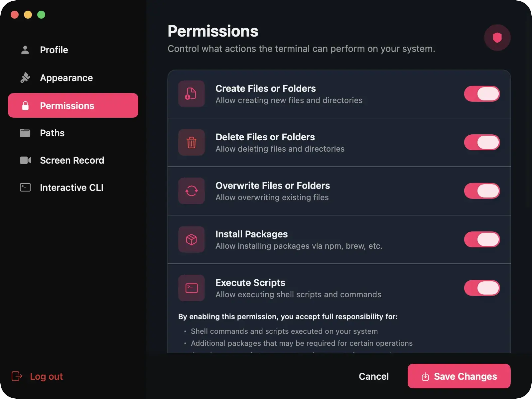Turn off Delete Files or Folders switch
This screenshot has height=399, width=532.
(x=482, y=142)
